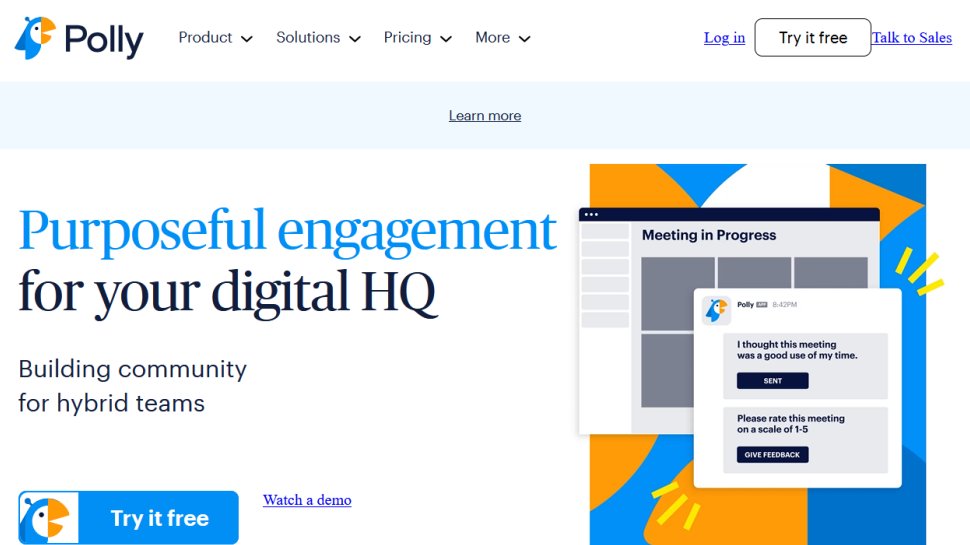Image resolution: width=970 pixels, height=545 pixels.
Task: Follow the Log in link
Action: (x=724, y=38)
